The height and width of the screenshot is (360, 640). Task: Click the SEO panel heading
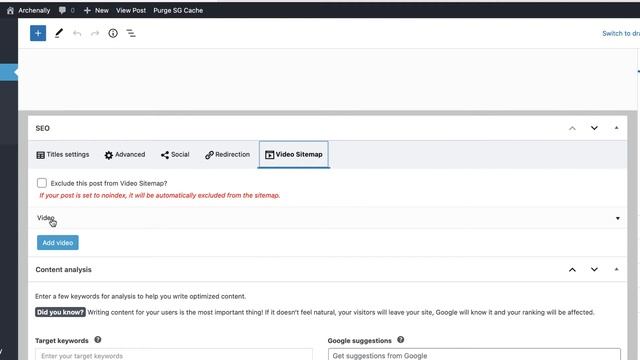[42, 128]
